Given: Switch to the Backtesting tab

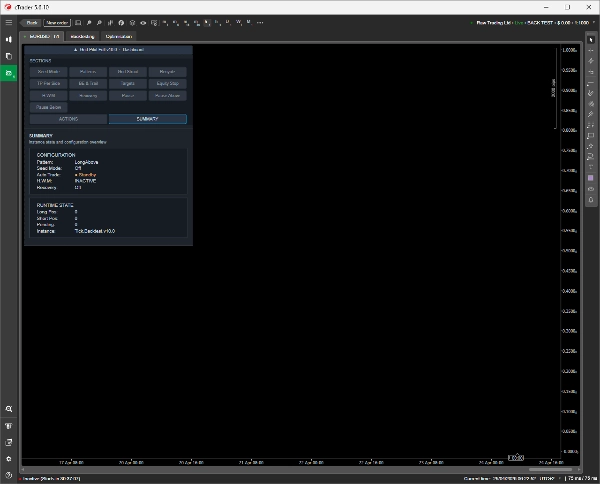Looking at the screenshot, I should click(82, 36).
